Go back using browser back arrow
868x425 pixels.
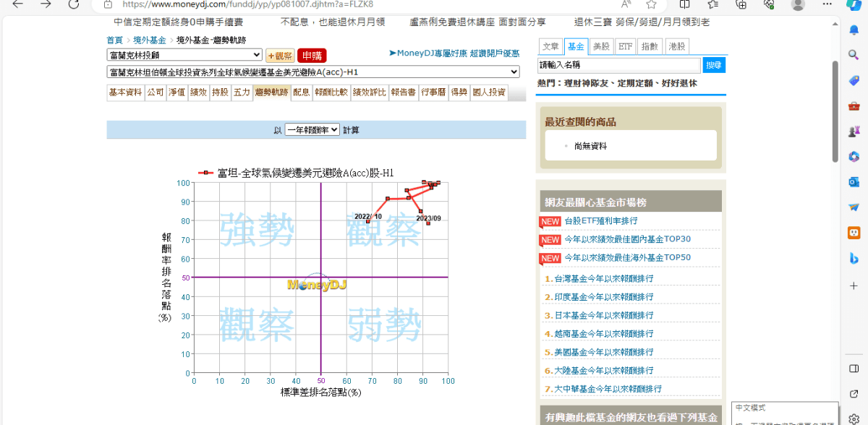[18, 4]
